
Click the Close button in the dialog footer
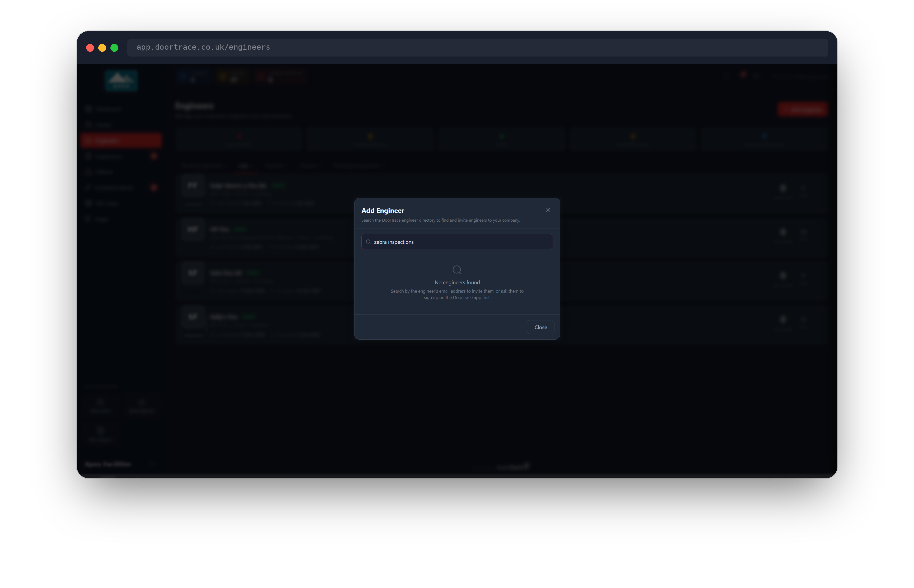pyautogui.click(x=540, y=327)
